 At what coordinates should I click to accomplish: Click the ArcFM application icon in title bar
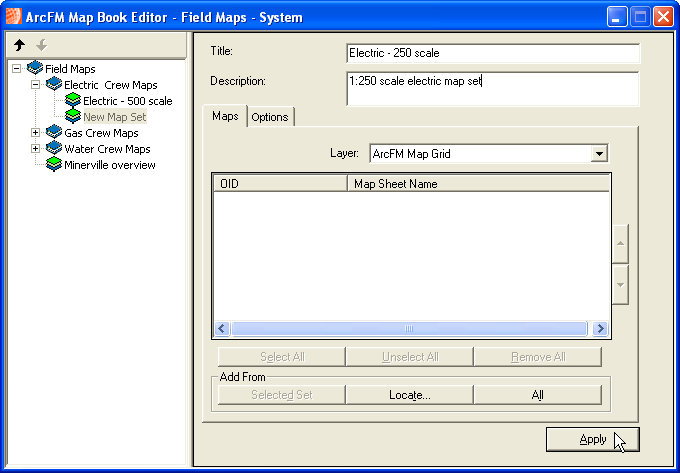(13, 17)
